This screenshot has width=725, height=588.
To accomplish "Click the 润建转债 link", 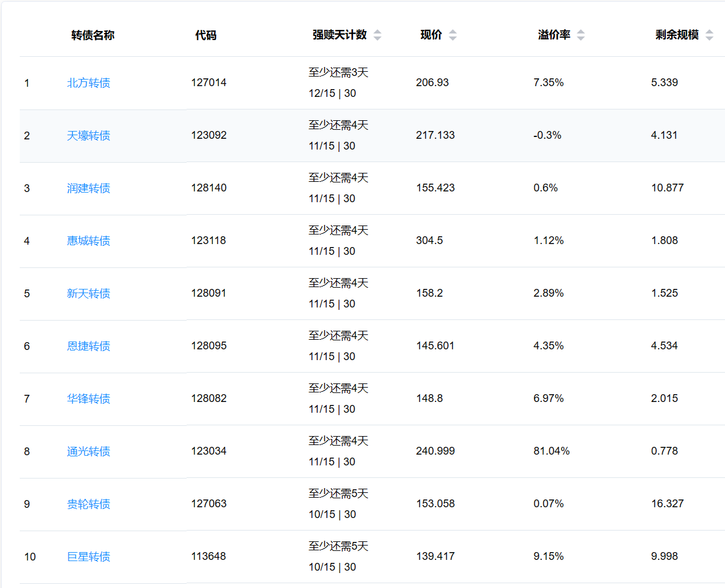I will (x=89, y=188).
